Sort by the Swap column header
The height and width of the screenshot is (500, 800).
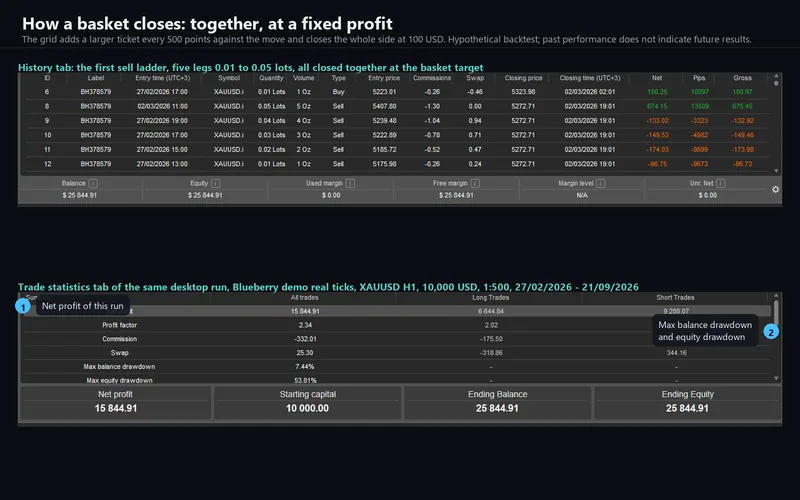475,78
